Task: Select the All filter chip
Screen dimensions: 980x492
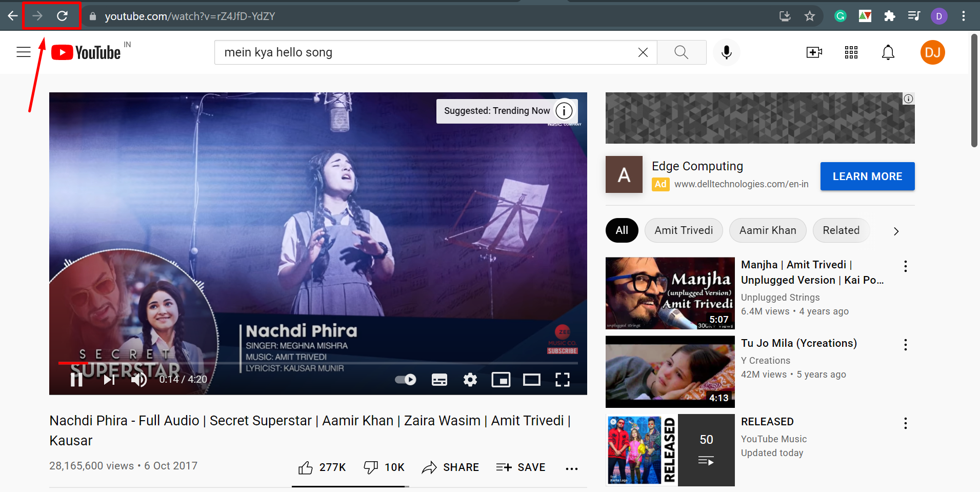Action: 622,230
